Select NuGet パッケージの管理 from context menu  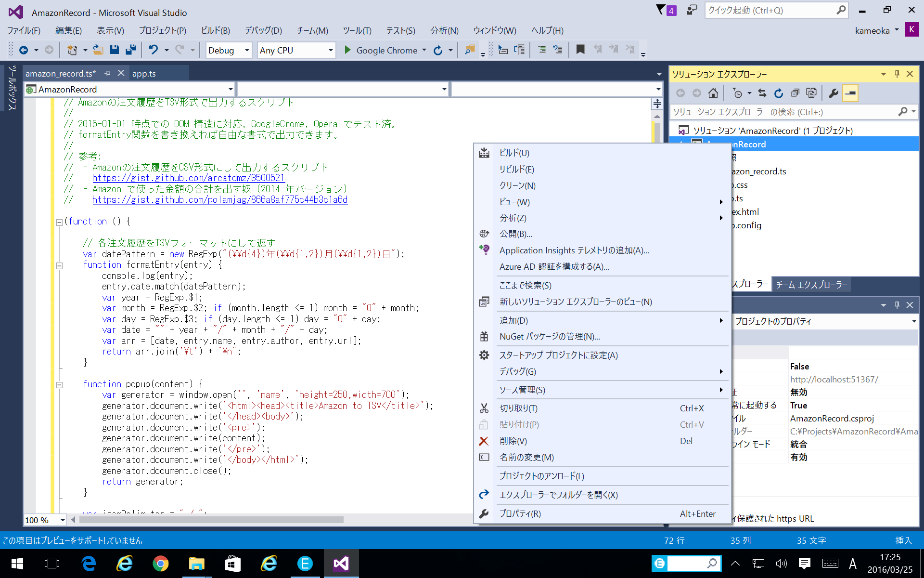point(549,337)
